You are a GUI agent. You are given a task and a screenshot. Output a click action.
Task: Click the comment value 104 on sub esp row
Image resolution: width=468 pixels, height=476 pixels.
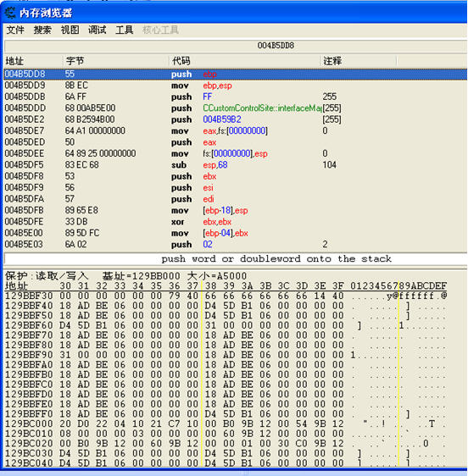(330, 165)
